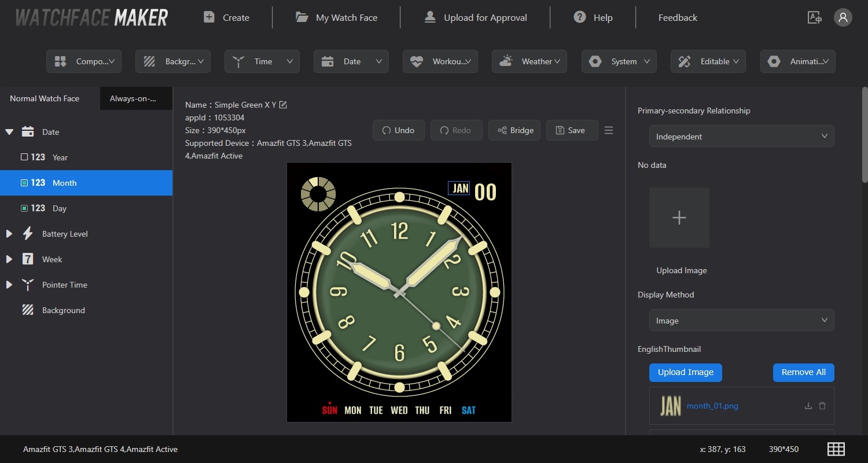The image size is (868, 463).
Task: Click the language translate icon
Action: coord(814,17)
